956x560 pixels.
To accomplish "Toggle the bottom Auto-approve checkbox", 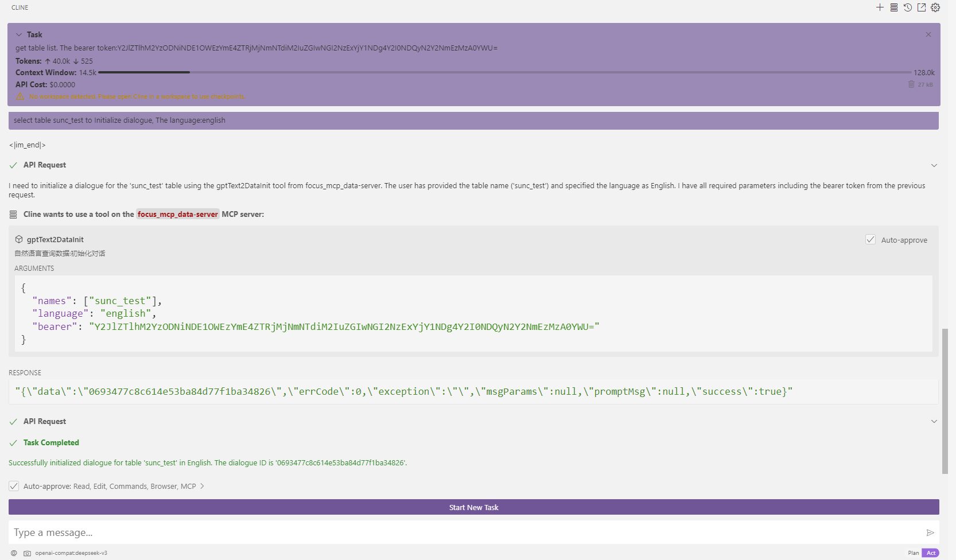I will (14, 486).
